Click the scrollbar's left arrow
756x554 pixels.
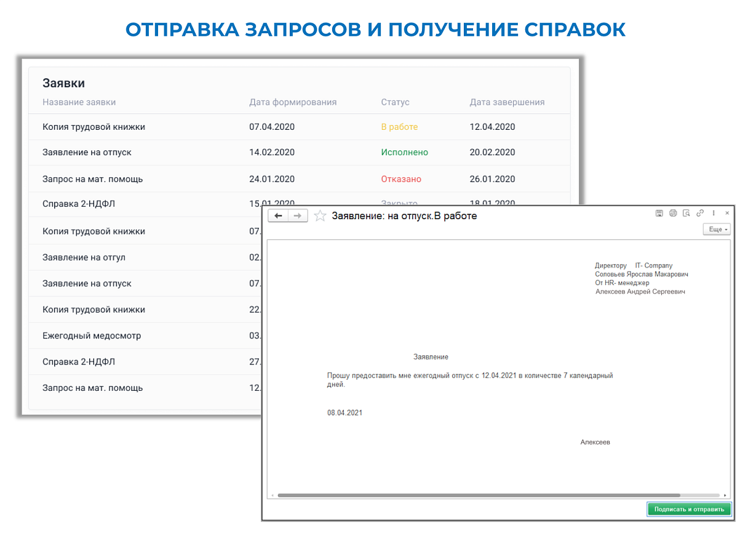click(x=272, y=495)
